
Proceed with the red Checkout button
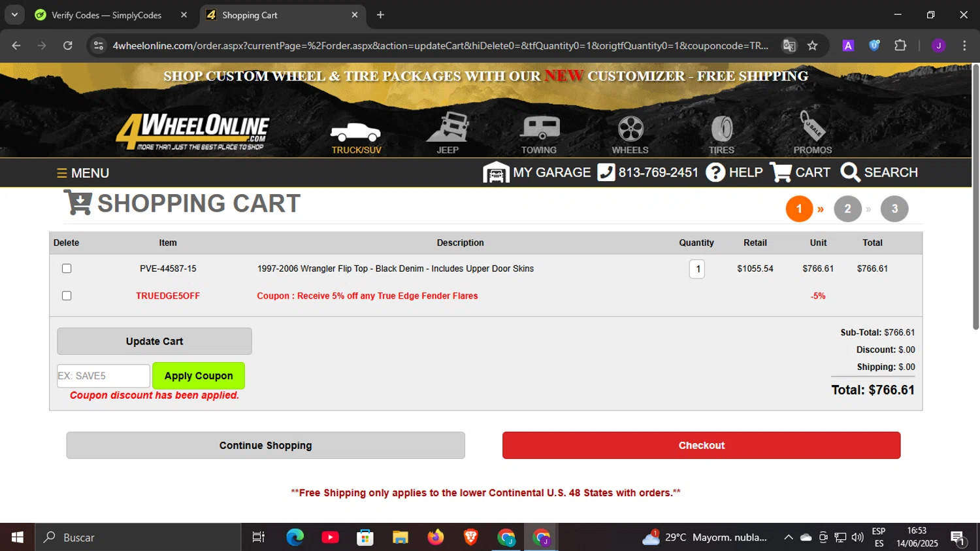(x=701, y=445)
